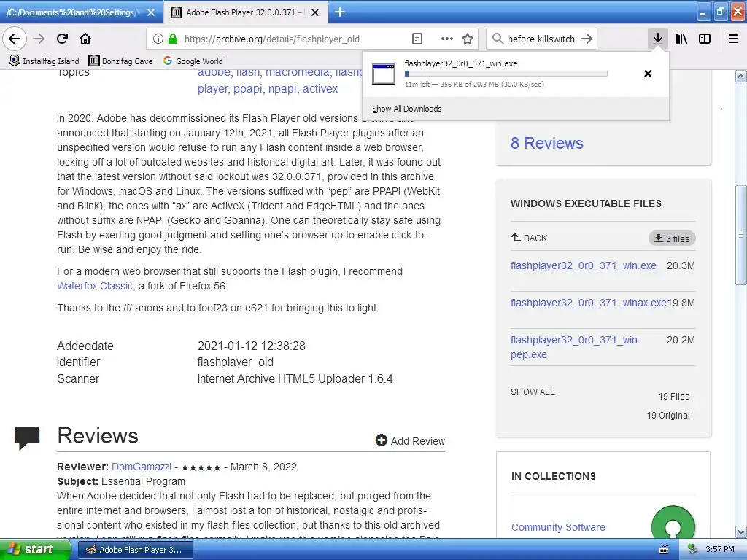Show site information icon in address bar

(158, 39)
